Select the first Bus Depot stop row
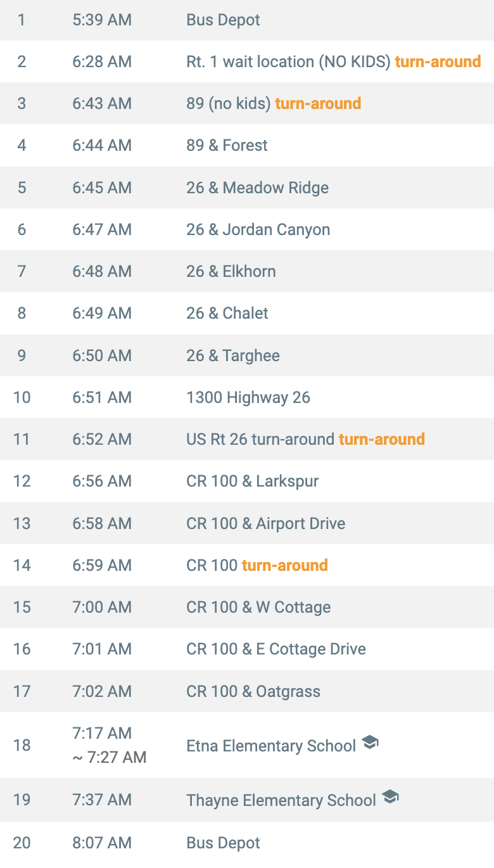 (x=247, y=20)
